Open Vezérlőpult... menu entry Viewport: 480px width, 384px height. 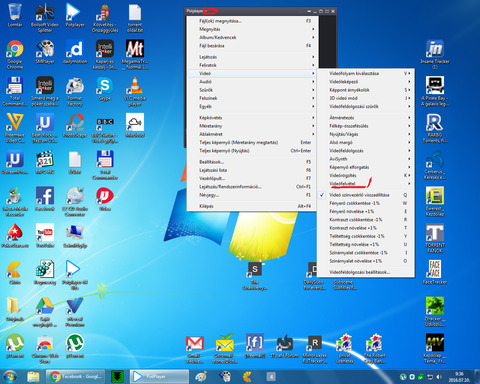(252, 178)
